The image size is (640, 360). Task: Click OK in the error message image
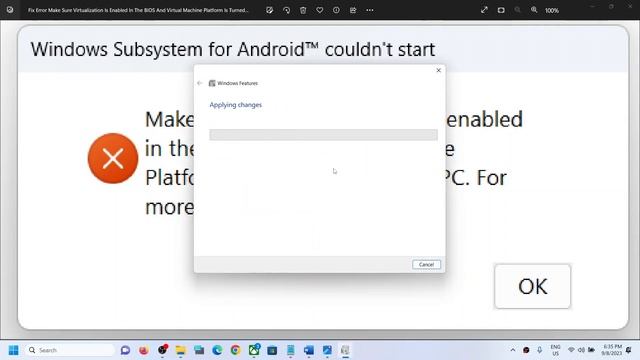tap(533, 286)
